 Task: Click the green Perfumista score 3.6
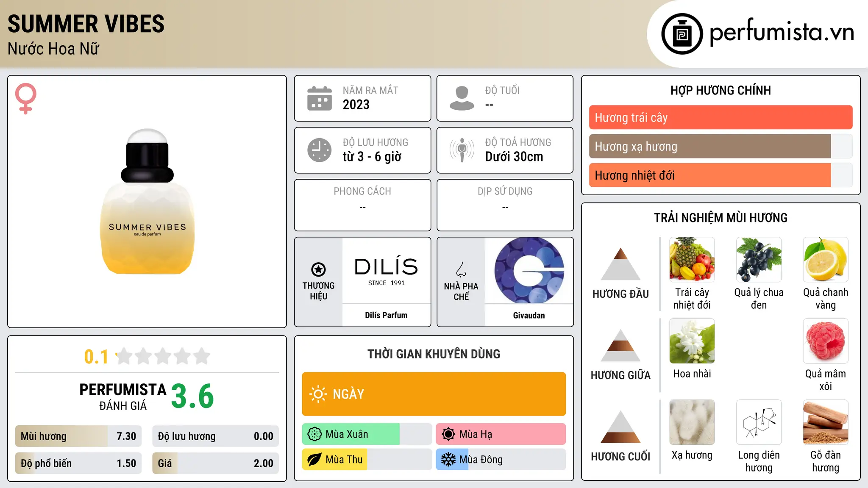(x=192, y=396)
